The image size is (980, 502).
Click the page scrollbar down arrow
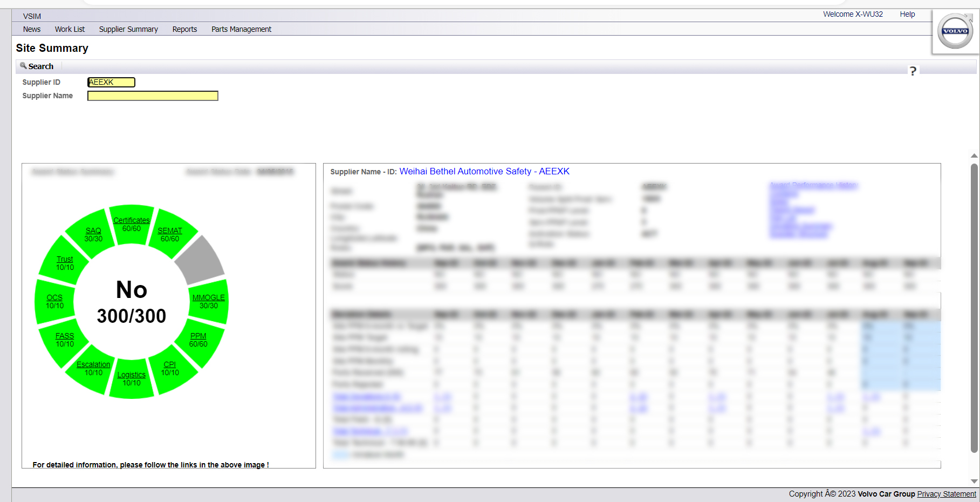pos(974,481)
